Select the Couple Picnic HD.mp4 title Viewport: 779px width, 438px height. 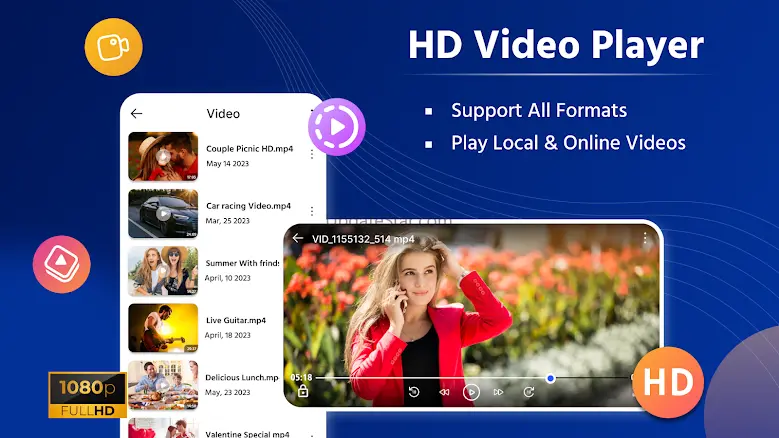[x=249, y=148]
